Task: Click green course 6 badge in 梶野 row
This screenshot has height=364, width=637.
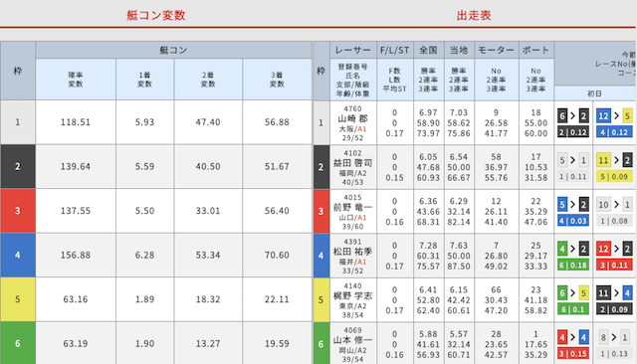Action: (562, 293)
